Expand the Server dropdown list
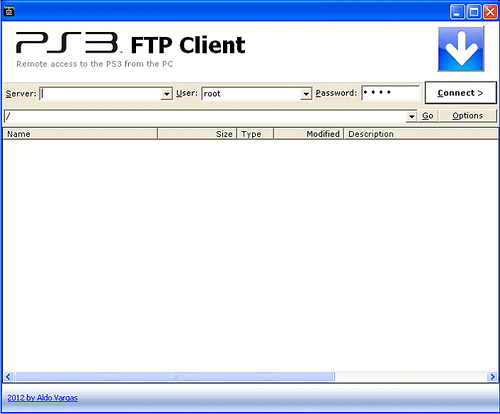Image resolution: width=500 pixels, height=414 pixels. [x=166, y=94]
